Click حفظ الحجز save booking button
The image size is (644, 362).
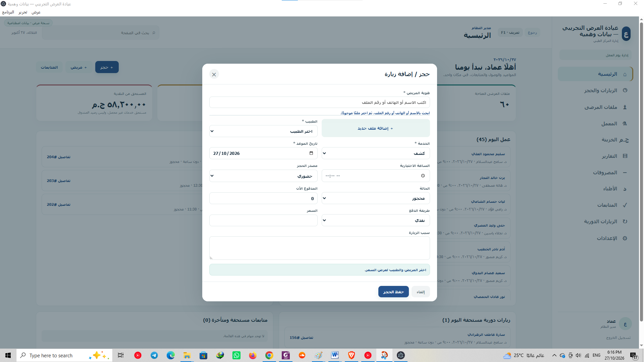(x=393, y=292)
